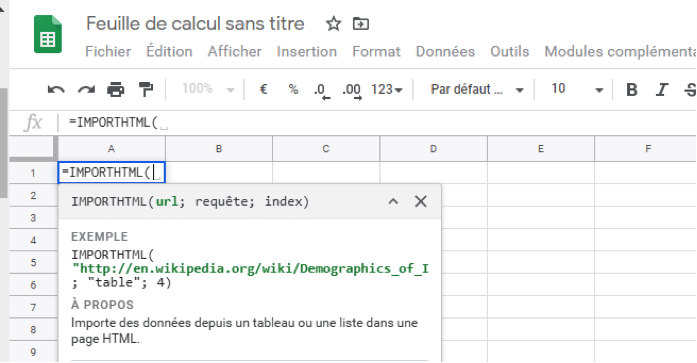Open the Outils menu
Image resolution: width=697 pixels, height=363 pixels.
tap(510, 52)
